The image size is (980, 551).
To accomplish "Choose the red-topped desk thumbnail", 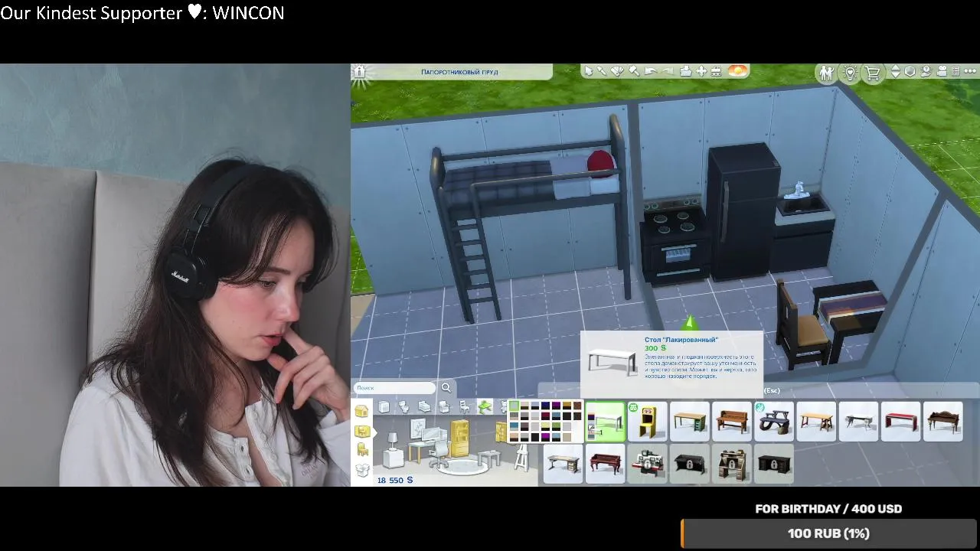I will click(x=900, y=422).
